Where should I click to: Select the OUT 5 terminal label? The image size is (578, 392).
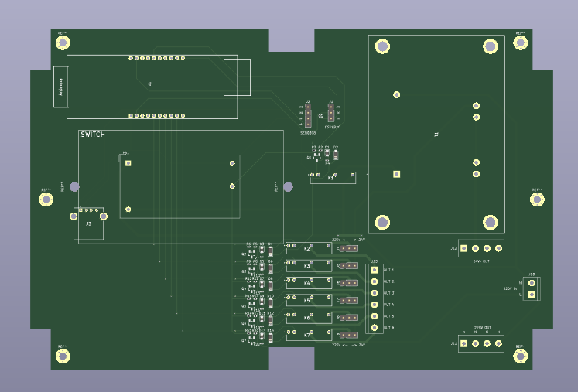coord(389,316)
